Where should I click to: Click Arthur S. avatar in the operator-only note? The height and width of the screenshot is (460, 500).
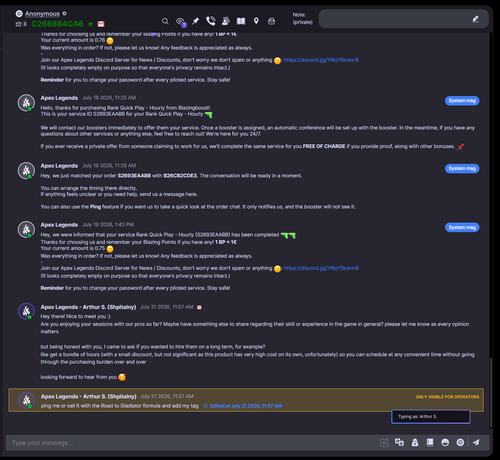click(27, 400)
